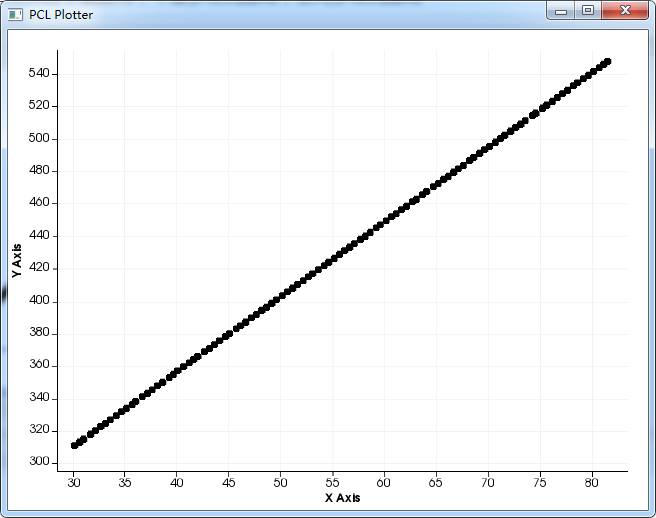This screenshot has height=518, width=656.
Task: Click y-axis tick label 540
Action: point(39,73)
